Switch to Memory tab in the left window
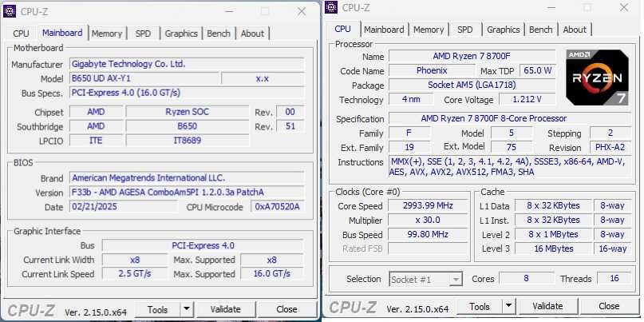This screenshot has height=322, width=644. (x=107, y=34)
